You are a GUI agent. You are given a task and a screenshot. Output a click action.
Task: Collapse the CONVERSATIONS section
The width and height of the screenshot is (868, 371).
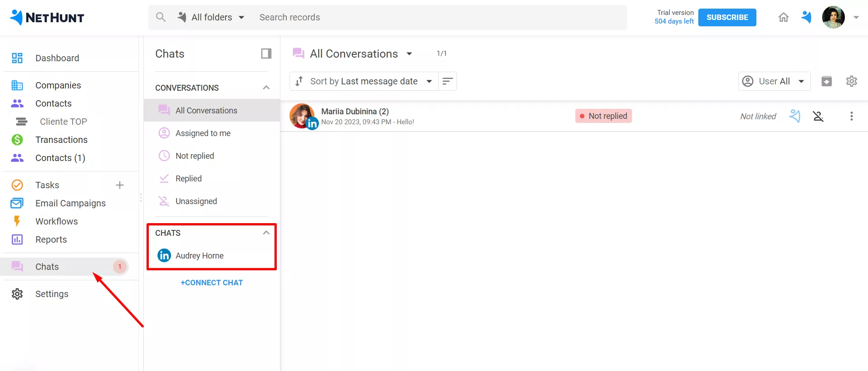(266, 88)
